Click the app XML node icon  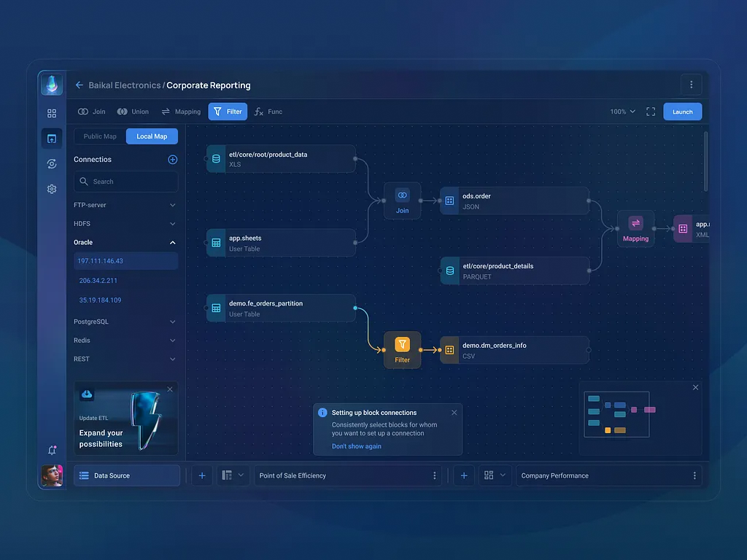[683, 228]
